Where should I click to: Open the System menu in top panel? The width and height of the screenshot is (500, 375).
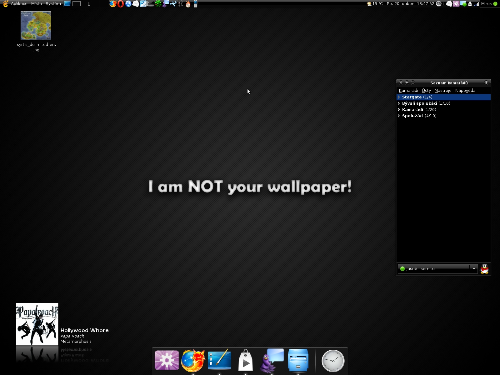[54, 4]
